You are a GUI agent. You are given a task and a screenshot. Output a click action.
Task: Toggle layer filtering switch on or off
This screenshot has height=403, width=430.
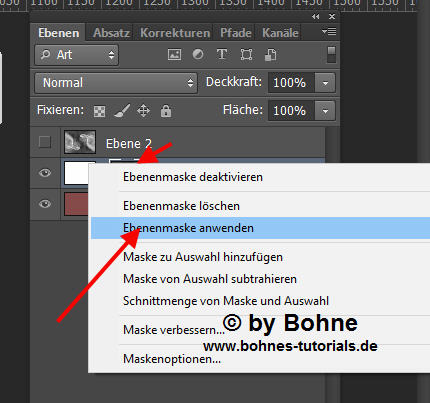[331, 55]
